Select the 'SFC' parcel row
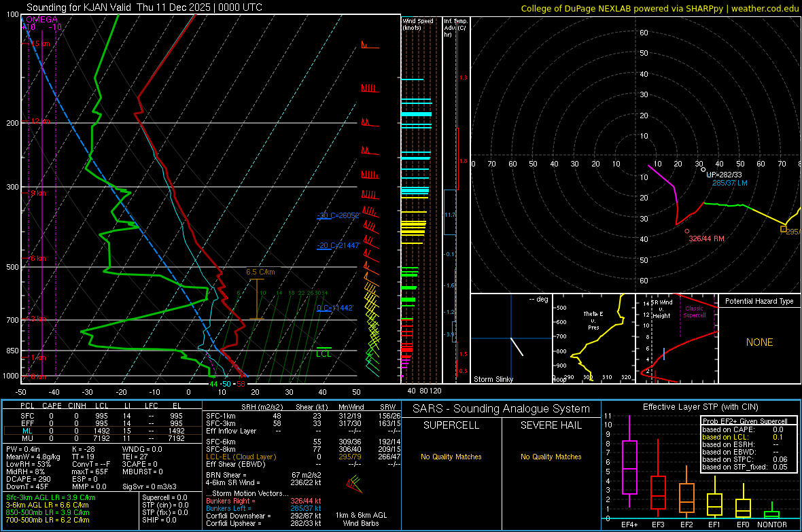Screen dimensions: 802x532 click(102, 416)
